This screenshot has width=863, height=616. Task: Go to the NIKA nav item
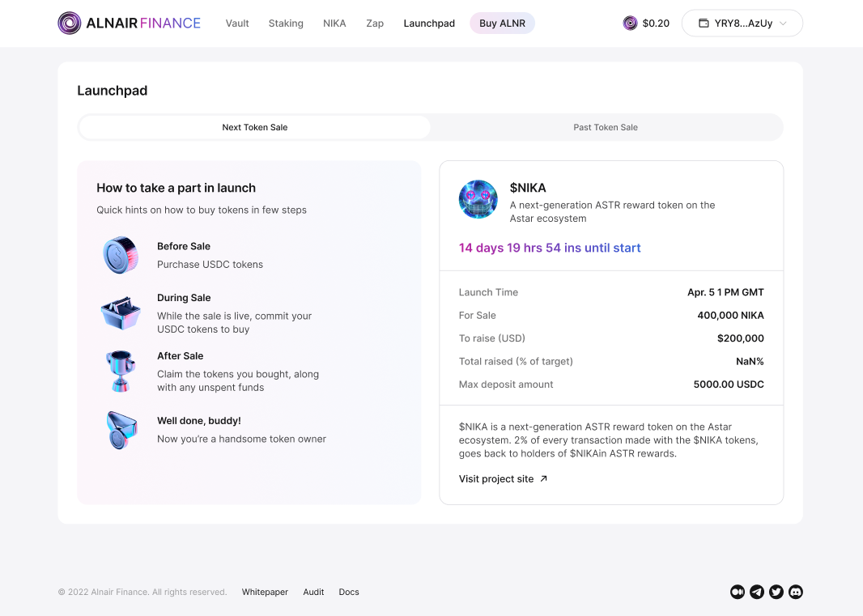334,23
